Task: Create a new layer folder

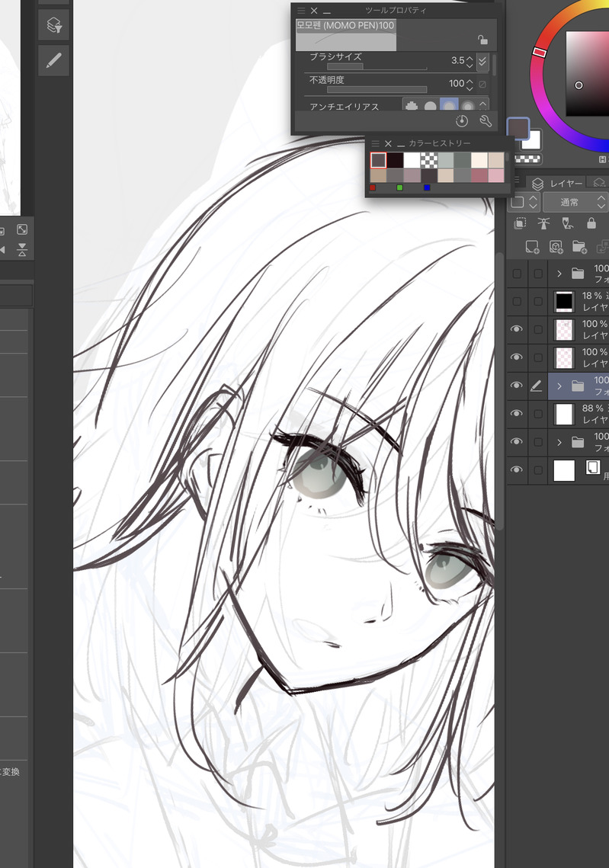Action: point(579,247)
